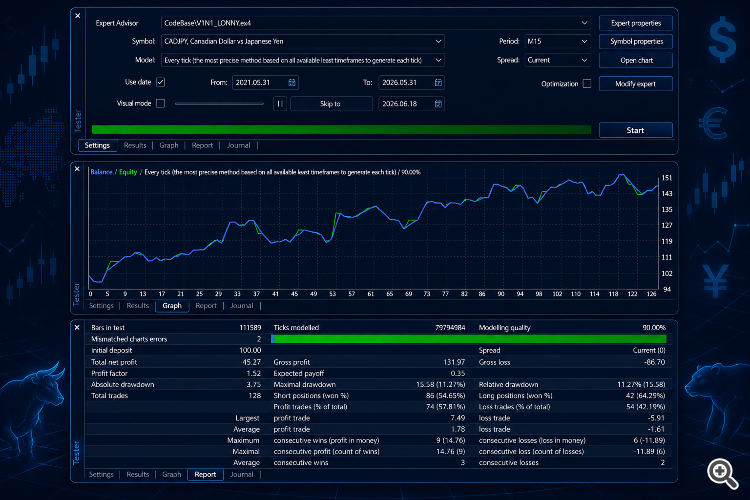Image resolution: width=750 pixels, height=500 pixels.
Task: Switch to Graph tab in top panel
Action: tap(169, 145)
